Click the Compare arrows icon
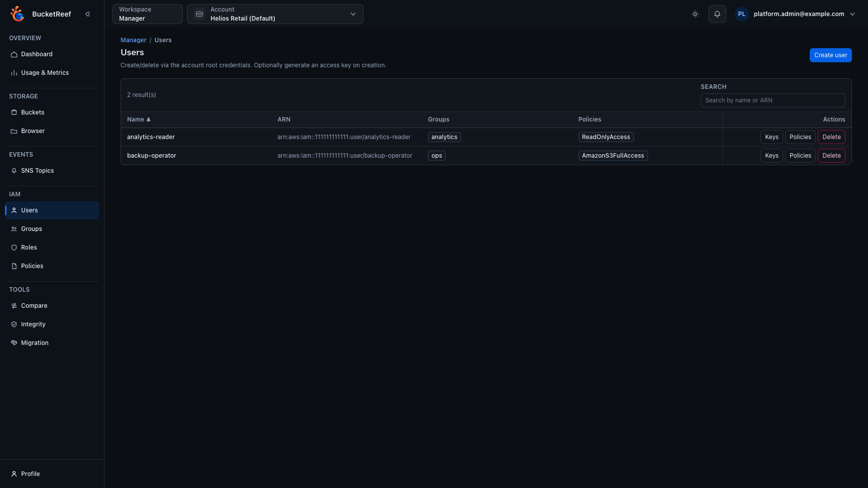 14,306
